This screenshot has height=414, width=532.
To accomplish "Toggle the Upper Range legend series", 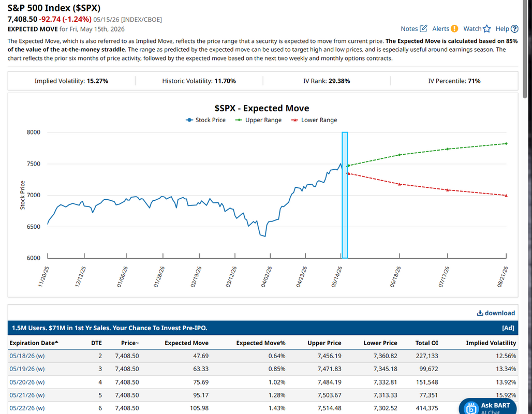I will click(x=259, y=120).
